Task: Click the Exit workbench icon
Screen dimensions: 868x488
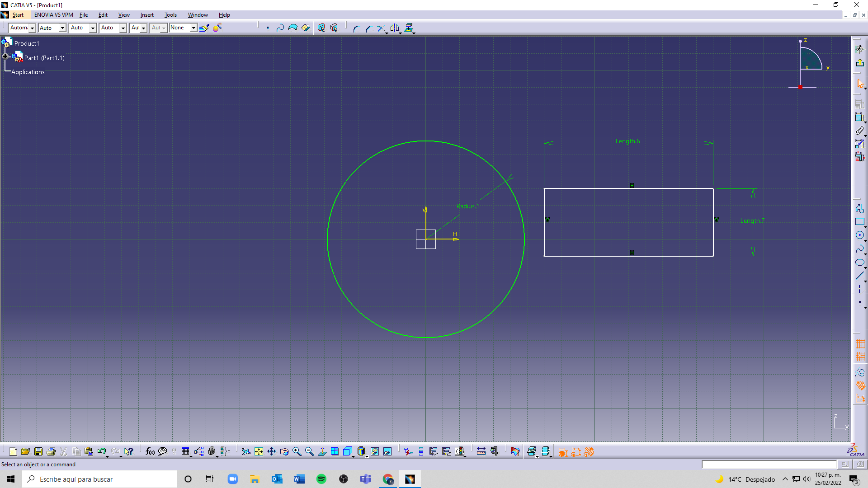Action: [859, 63]
